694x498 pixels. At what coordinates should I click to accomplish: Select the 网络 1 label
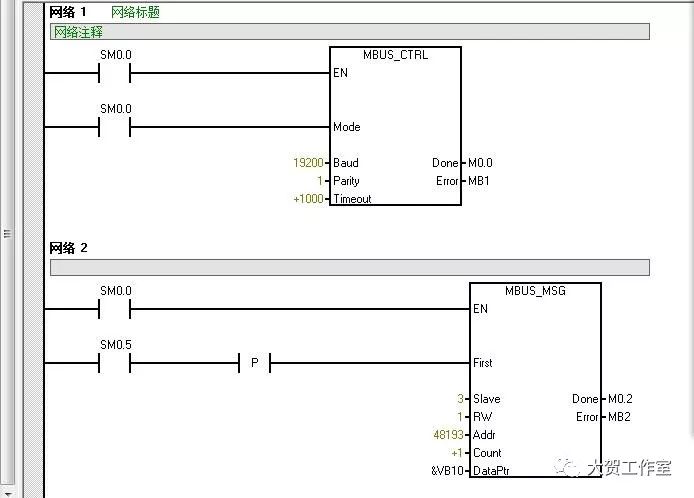pyautogui.click(x=68, y=12)
